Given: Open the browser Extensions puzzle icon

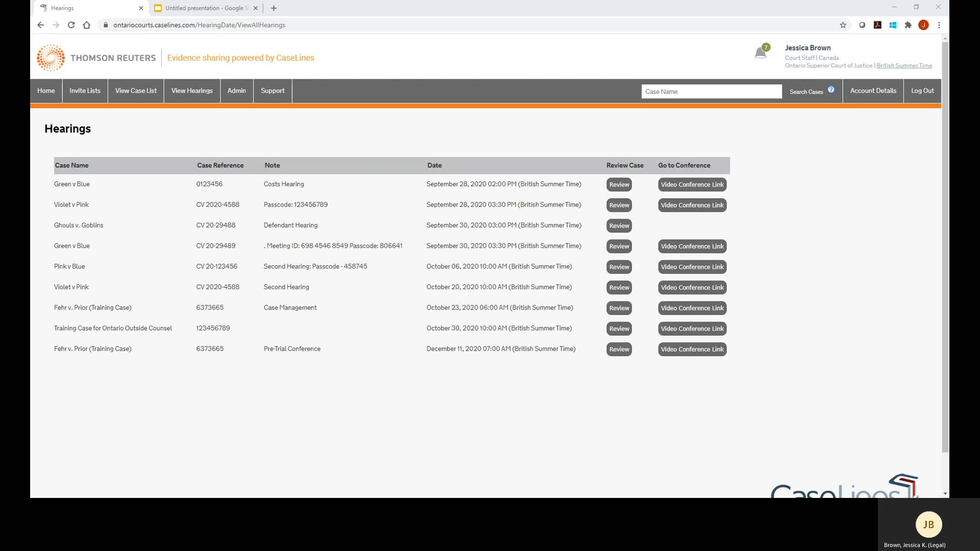Looking at the screenshot, I should click(x=908, y=25).
